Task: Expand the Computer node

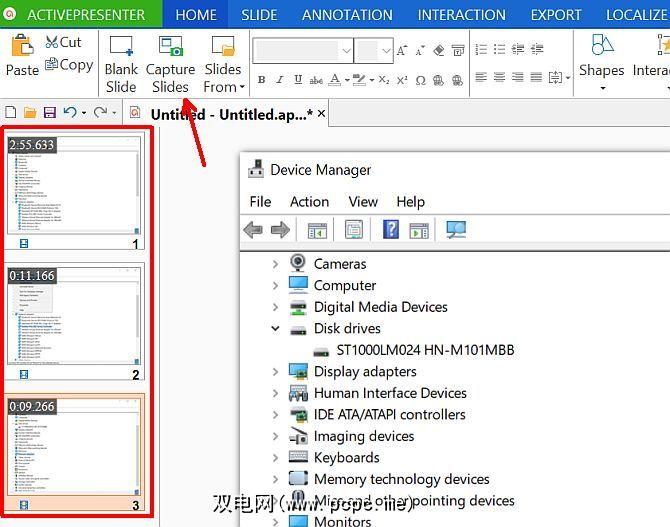Action: click(276, 286)
